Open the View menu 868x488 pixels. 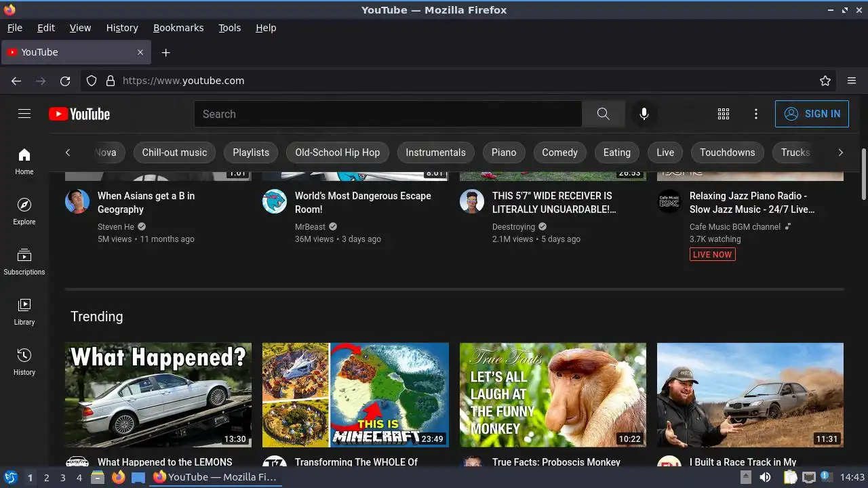point(80,28)
